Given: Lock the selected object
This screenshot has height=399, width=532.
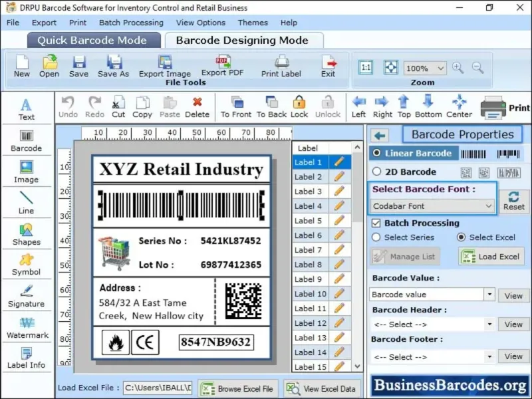Looking at the screenshot, I should coord(299,107).
